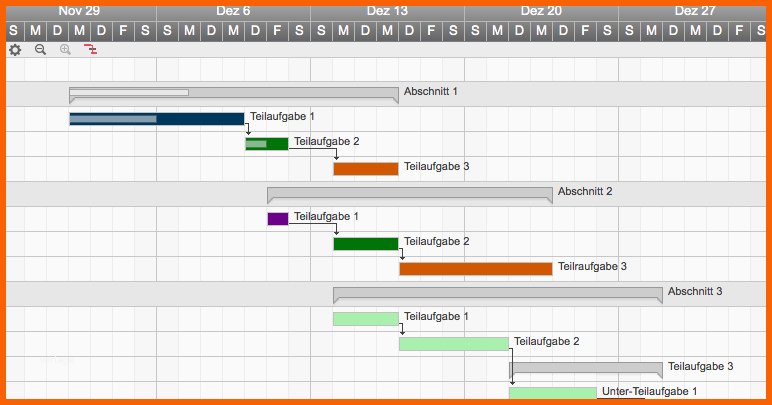The image size is (772, 405).
Task: Click the gray Teilaufgabe 3 group bar in Abschnitt 3
Action: [585, 367]
